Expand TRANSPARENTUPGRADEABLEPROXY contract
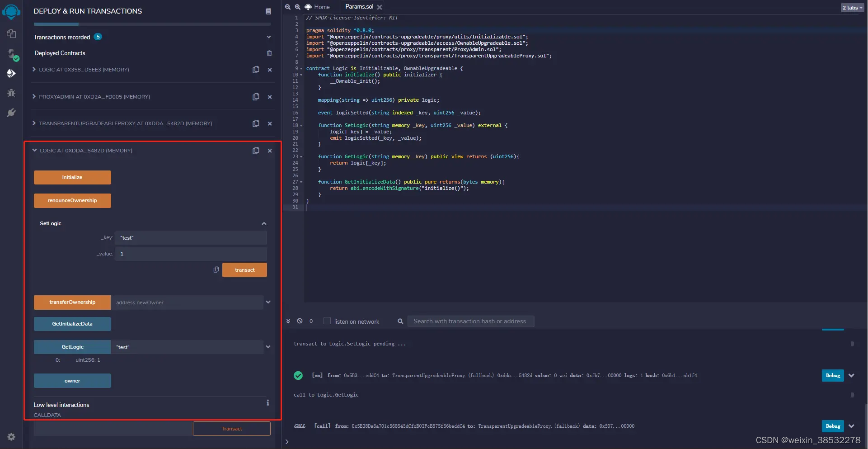This screenshot has width=868, height=449. 34,123
